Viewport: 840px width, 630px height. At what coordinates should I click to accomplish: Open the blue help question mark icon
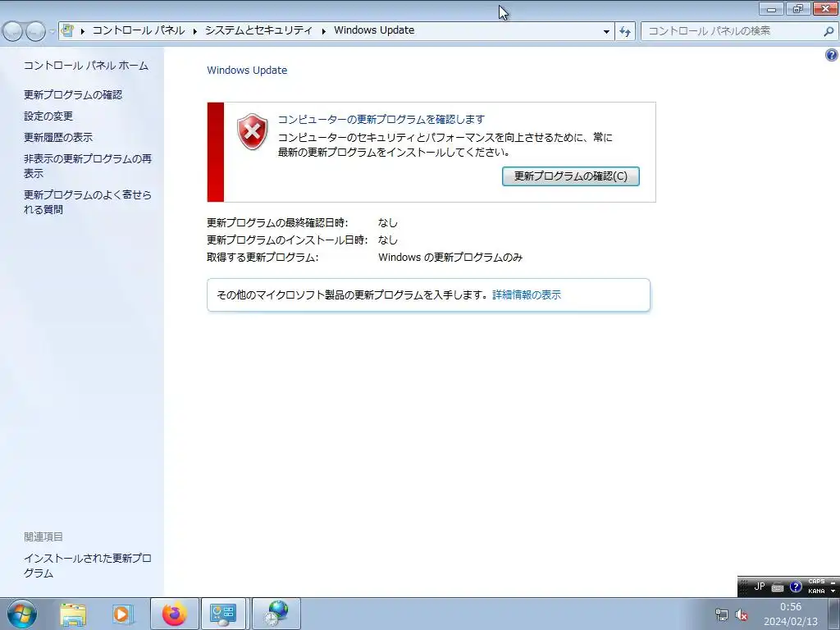pyautogui.click(x=832, y=55)
